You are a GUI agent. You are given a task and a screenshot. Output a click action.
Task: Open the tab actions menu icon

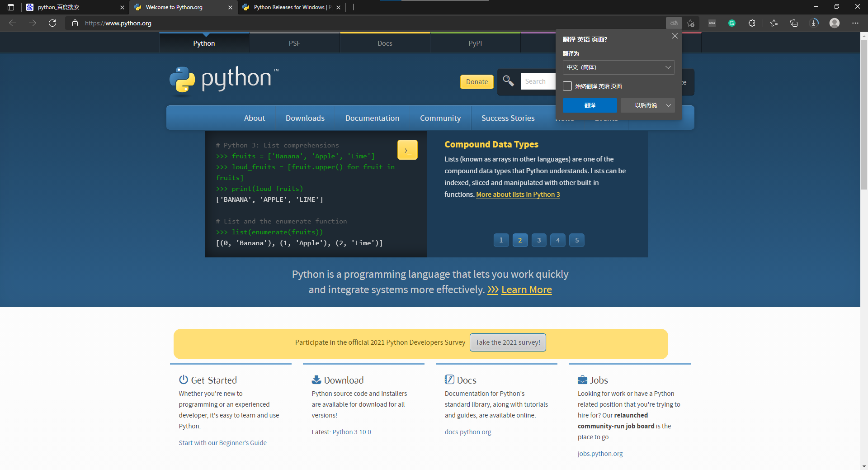11,7
